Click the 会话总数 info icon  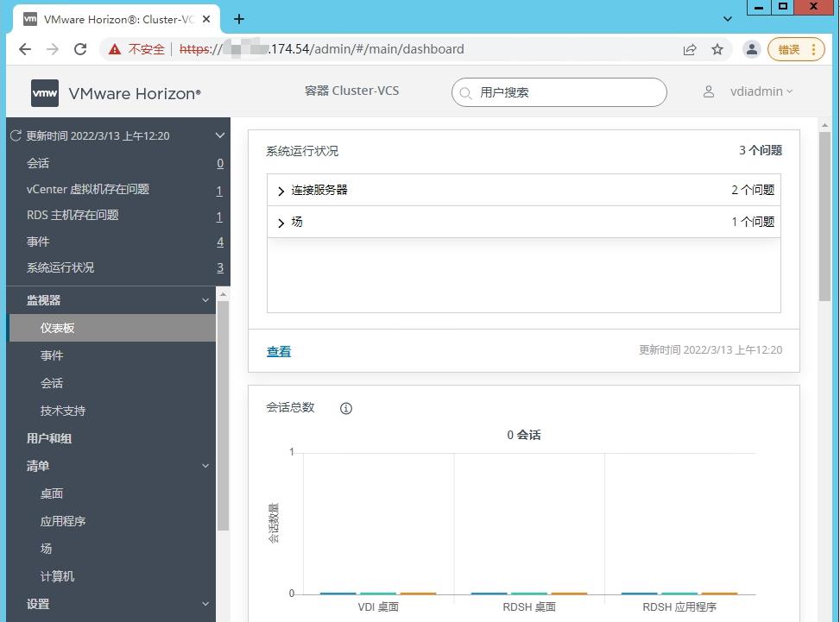coord(346,408)
